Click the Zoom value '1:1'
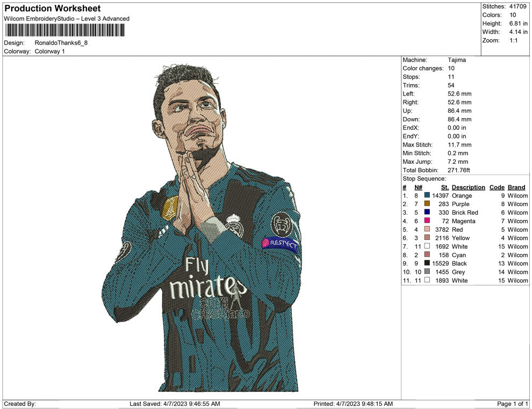 tap(514, 40)
